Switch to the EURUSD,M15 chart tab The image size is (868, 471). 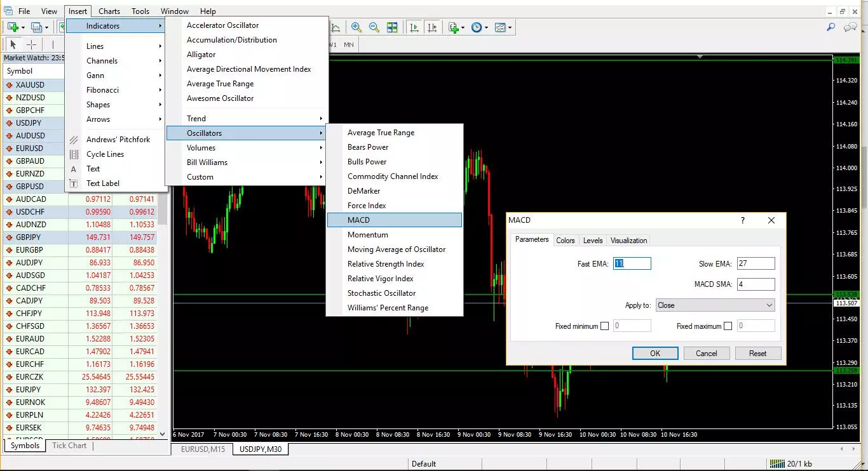pos(203,449)
